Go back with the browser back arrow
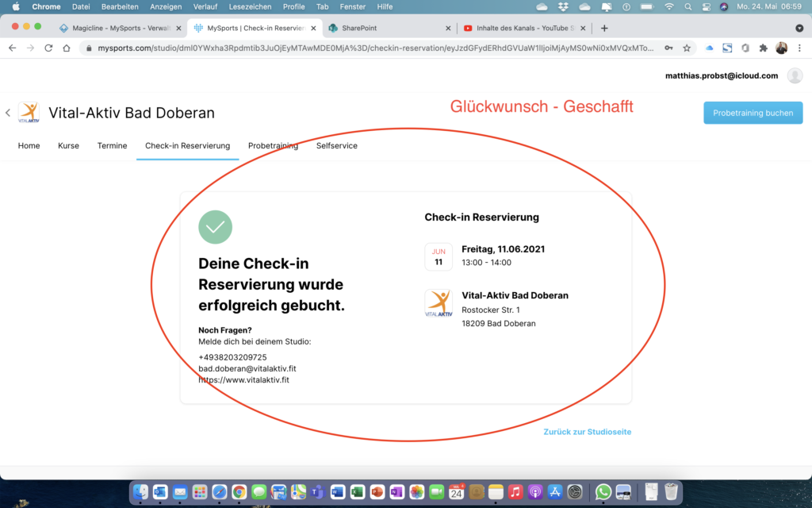This screenshot has width=812, height=508. pyautogui.click(x=13, y=48)
